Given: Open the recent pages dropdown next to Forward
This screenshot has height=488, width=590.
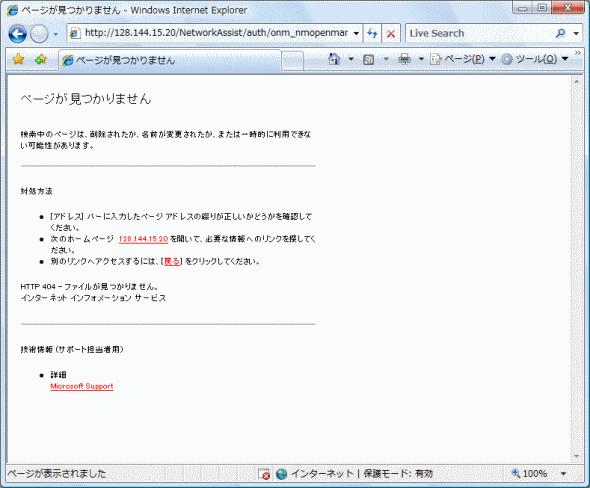Looking at the screenshot, I should 56,34.
